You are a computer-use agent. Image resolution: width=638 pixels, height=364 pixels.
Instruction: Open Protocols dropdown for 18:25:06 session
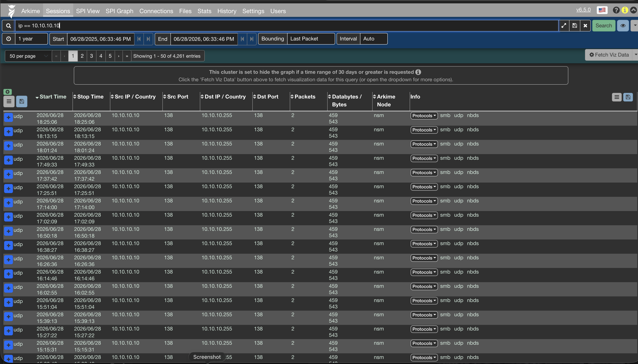[x=424, y=116]
